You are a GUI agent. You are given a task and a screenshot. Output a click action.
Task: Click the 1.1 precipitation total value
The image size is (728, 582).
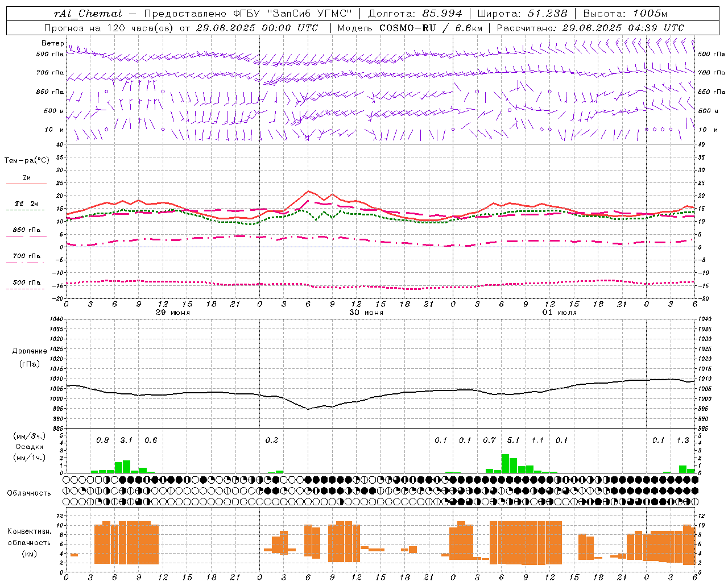[x=537, y=440]
